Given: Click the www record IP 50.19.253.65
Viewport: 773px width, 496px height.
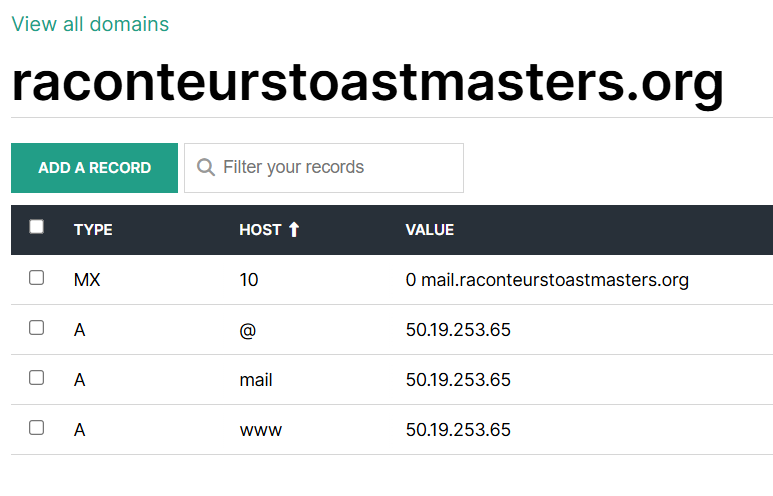Looking at the screenshot, I should pyautogui.click(x=458, y=430).
